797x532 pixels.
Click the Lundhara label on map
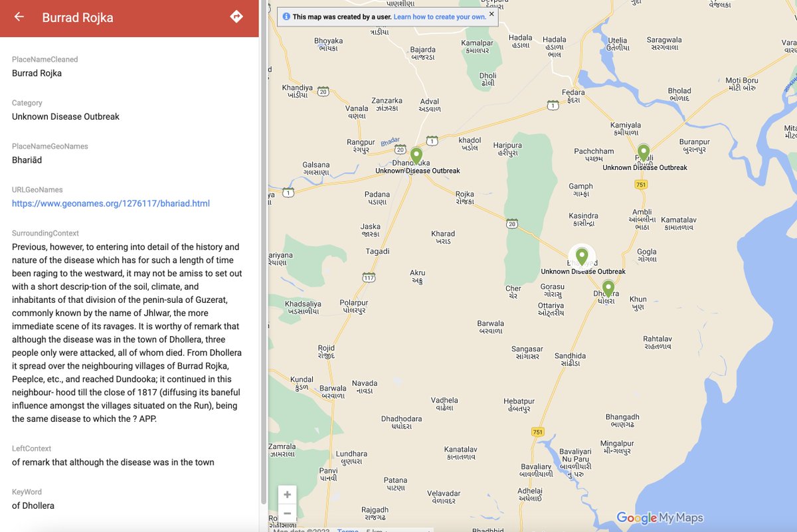[351, 458]
